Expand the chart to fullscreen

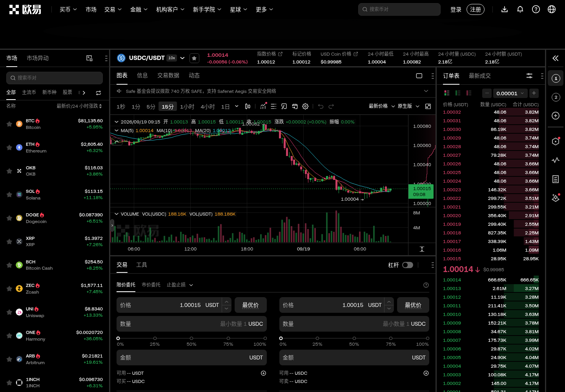click(x=428, y=106)
